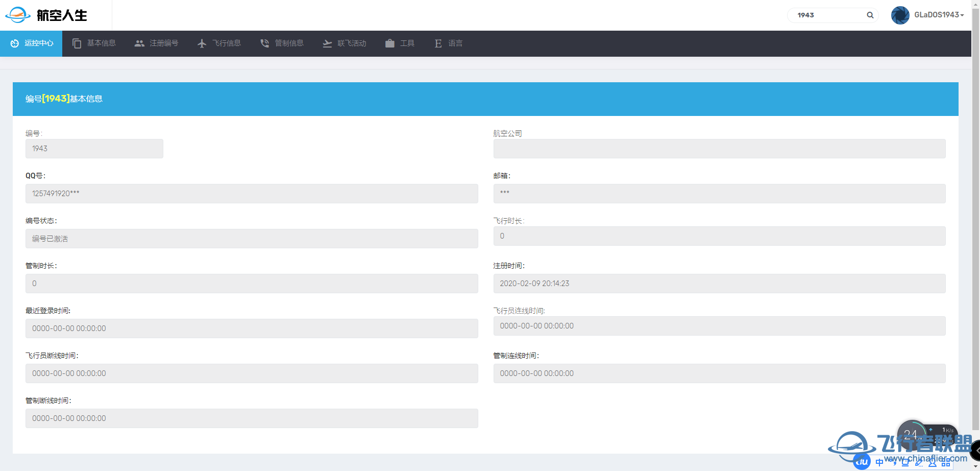Click the page vertical scrollbar thumb
The height and width of the screenshot is (471, 980).
(x=975, y=219)
